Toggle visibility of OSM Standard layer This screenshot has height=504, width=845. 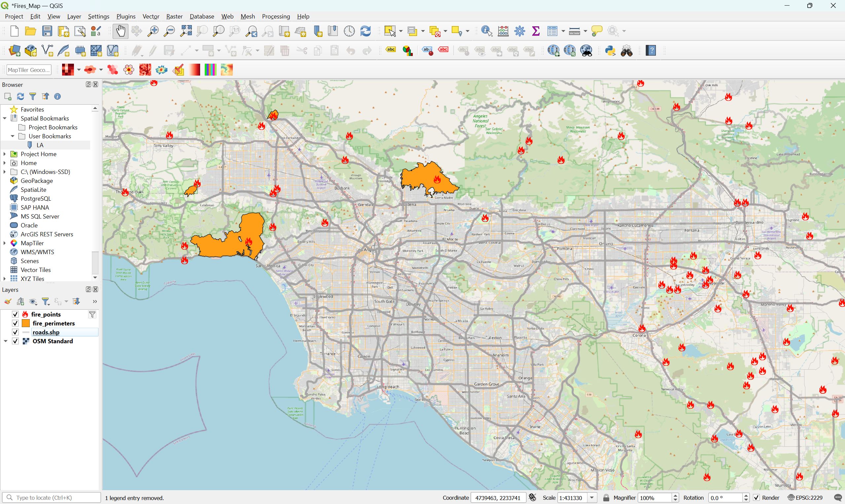(15, 341)
